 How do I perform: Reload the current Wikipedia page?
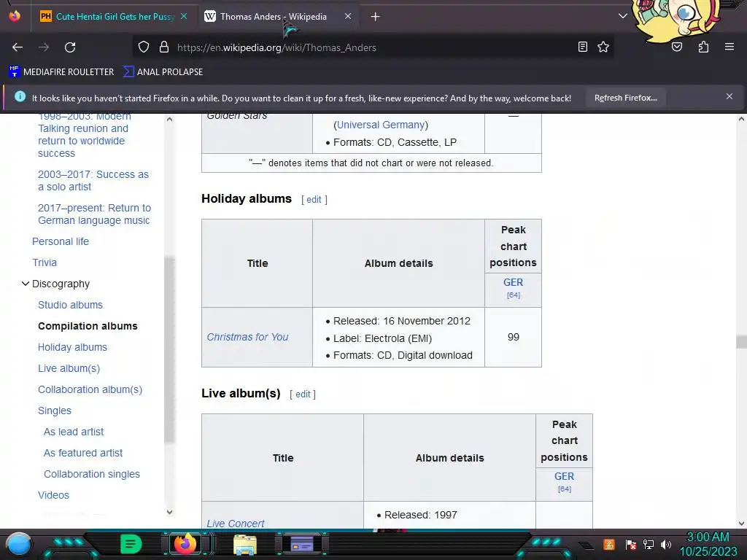[x=70, y=47]
